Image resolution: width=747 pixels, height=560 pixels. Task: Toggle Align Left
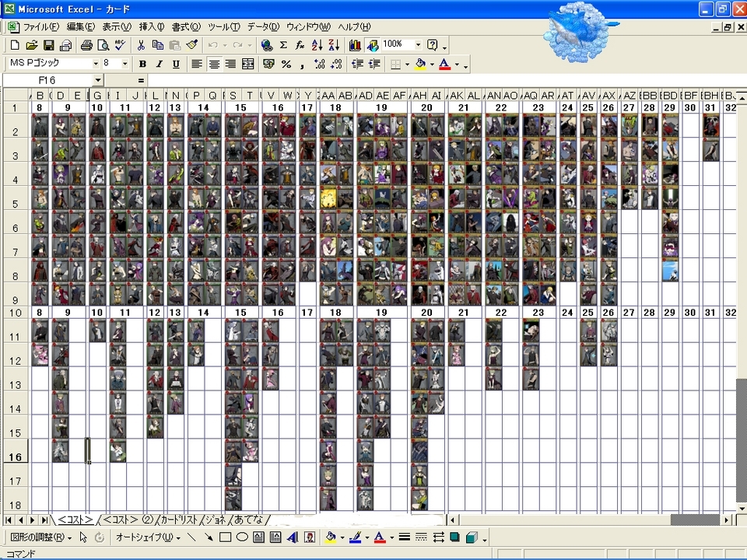[x=197, y=64]
